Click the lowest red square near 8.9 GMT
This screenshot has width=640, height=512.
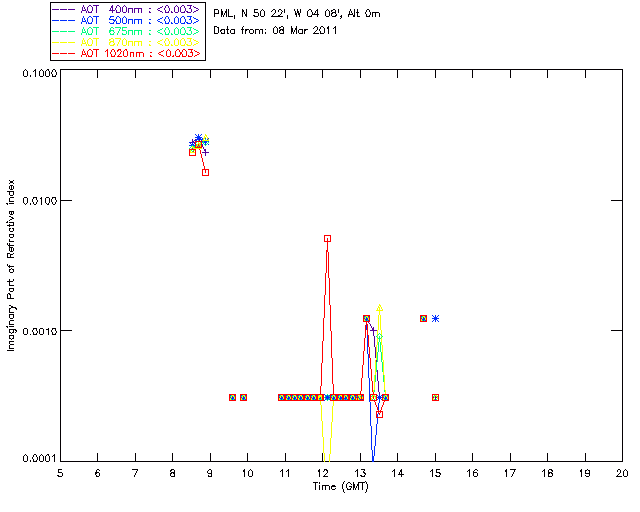click(x=206, y=173)
